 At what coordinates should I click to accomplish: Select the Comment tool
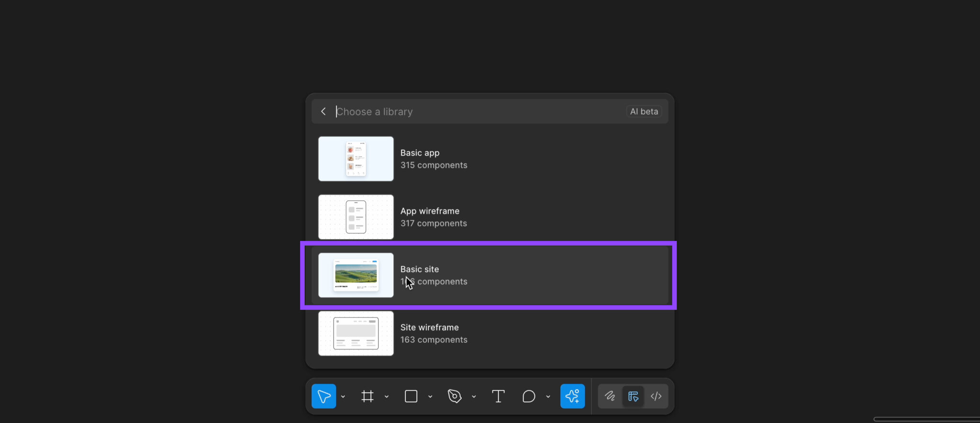pyautogui.click(x=529, y=396)
